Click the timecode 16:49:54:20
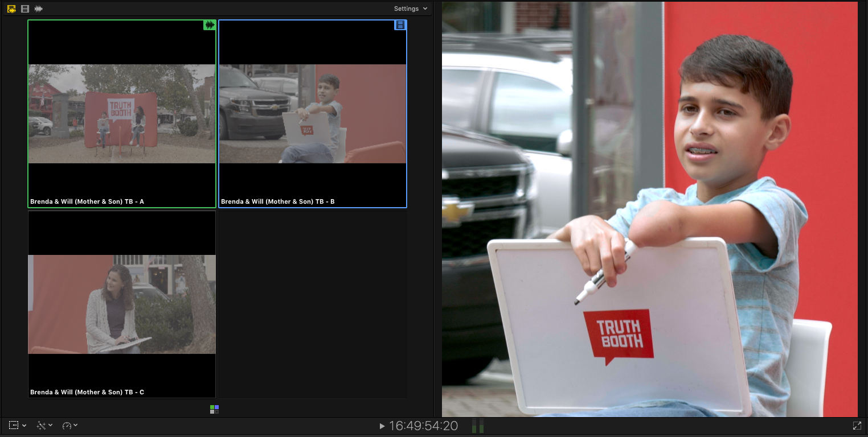This screenshot has height=437, width=868. (x=423, y=426)
